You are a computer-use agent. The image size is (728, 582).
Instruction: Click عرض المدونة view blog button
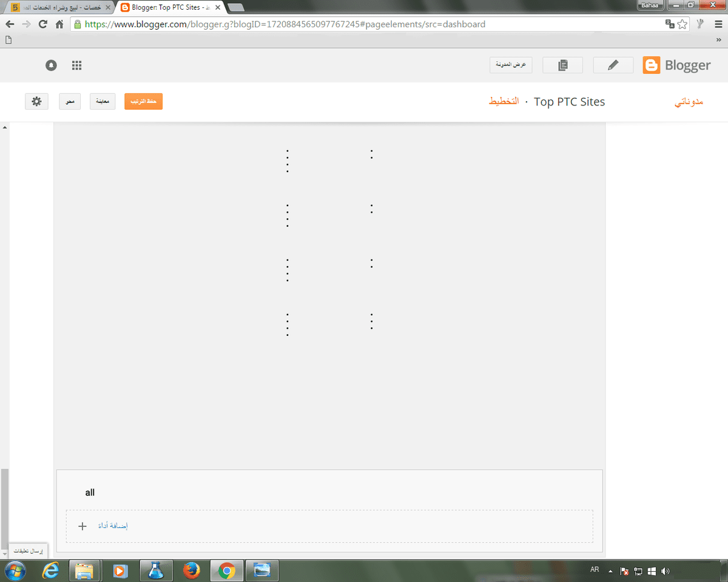coord(511,65)
